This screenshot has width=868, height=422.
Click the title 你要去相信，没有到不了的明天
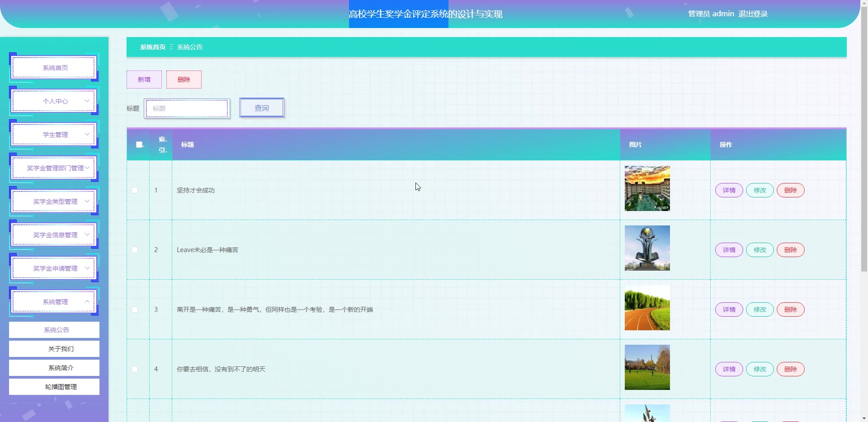click(x=221, y=369)
